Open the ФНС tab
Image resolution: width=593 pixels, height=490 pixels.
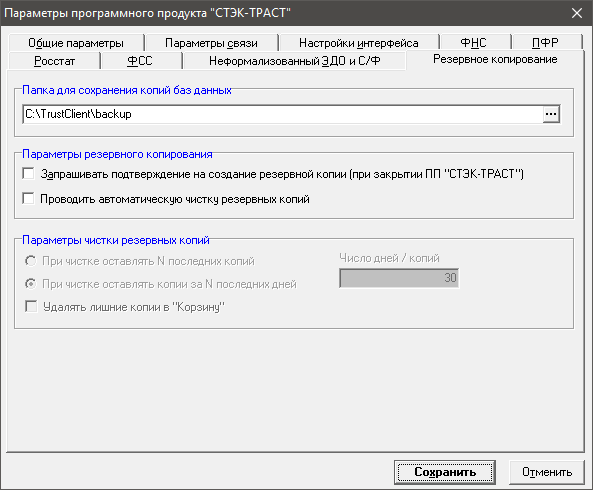click(474, 43)
